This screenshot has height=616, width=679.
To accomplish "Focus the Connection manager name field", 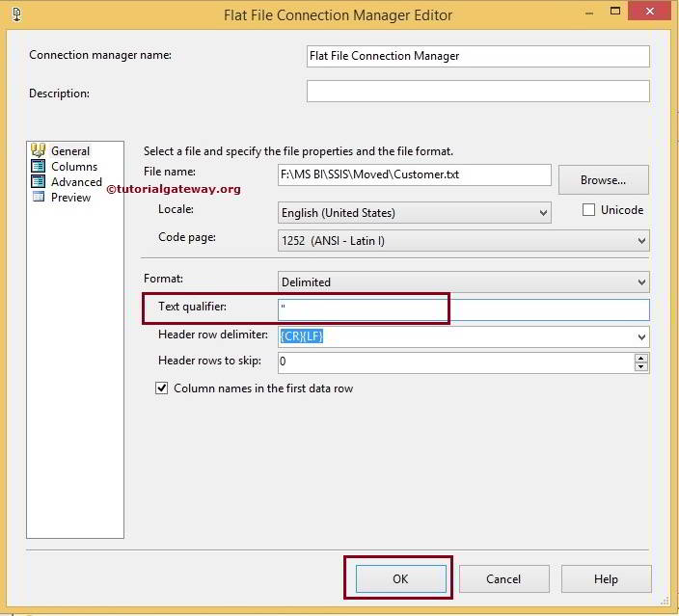I will click(x=478, y=56).
